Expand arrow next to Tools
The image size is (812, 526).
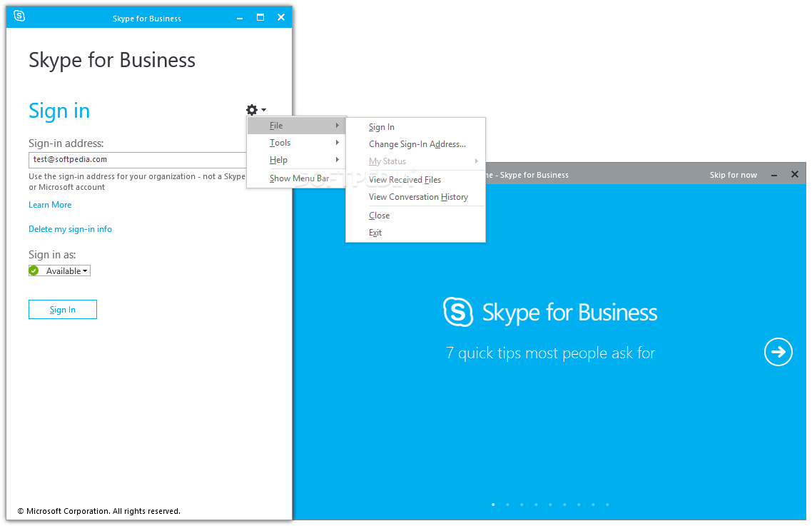click(x=337, y=143)
